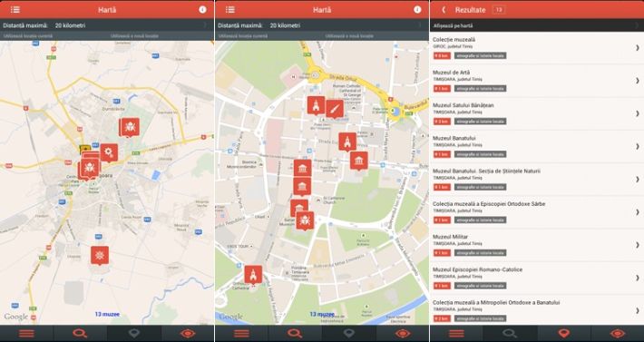644x342 pixels.
Task: Toggle the map pin tab in the middle bottom bar
Action: pos(348,333)
